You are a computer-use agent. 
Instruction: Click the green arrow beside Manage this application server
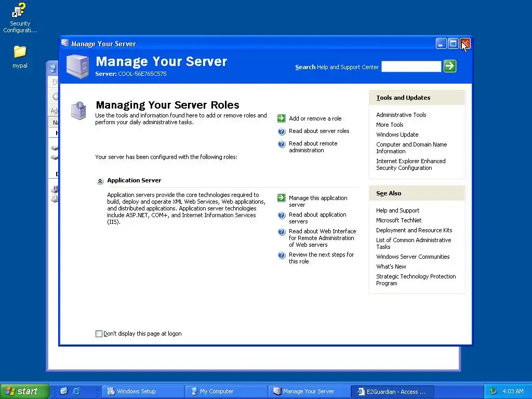click(281, 197)
